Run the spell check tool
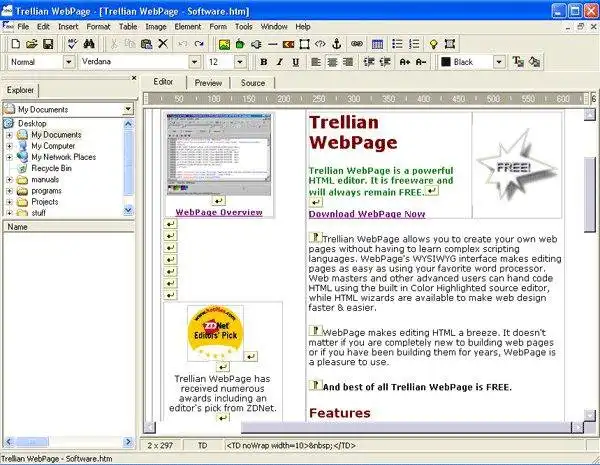This screenshot has width=600, height=465. pyautogui.click(x=72, y=44)
